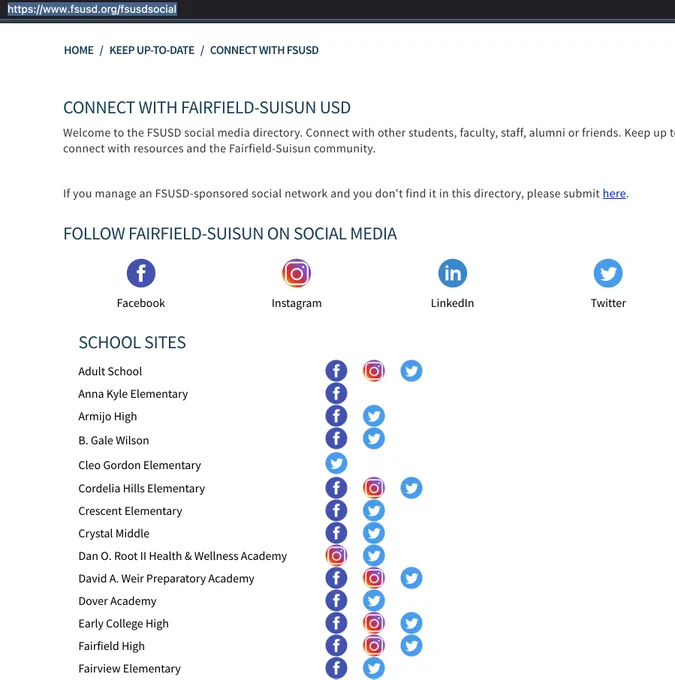Image resolution: width=675 pixels, height=680 pixels.
Task: Open Dover Academy's Facebook icon
Action: [336, 601]
